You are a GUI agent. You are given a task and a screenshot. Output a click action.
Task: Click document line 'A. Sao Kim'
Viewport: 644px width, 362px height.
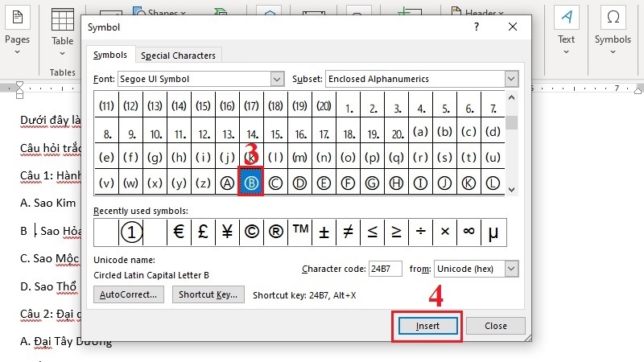click(48, 203)
